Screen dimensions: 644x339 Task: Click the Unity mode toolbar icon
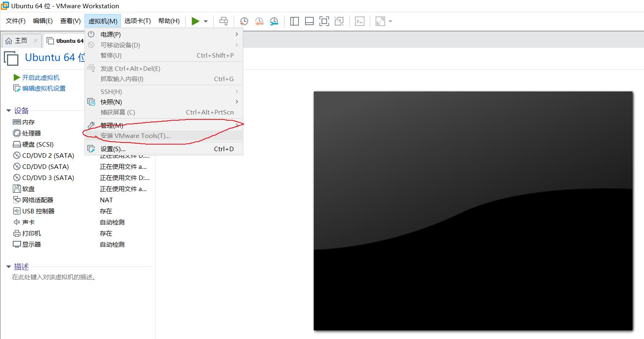tap(339, 21)
